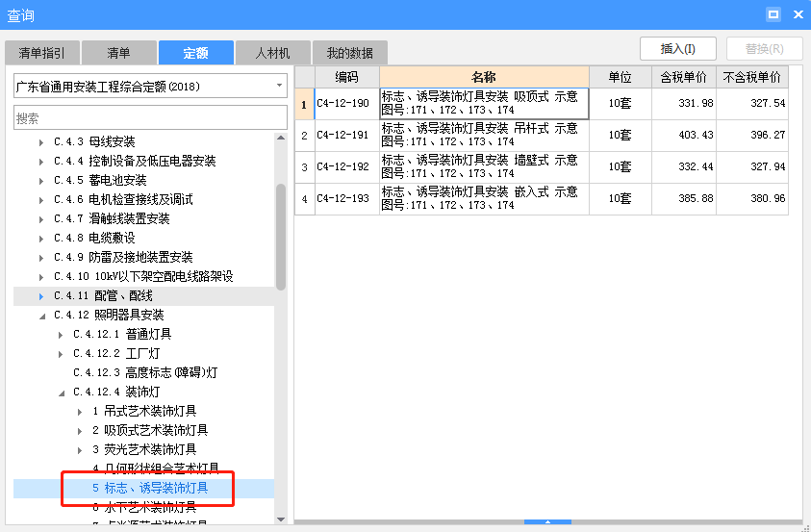811x532 pixels.
Task: Click the price value 331.98
Action: [696, 103]
